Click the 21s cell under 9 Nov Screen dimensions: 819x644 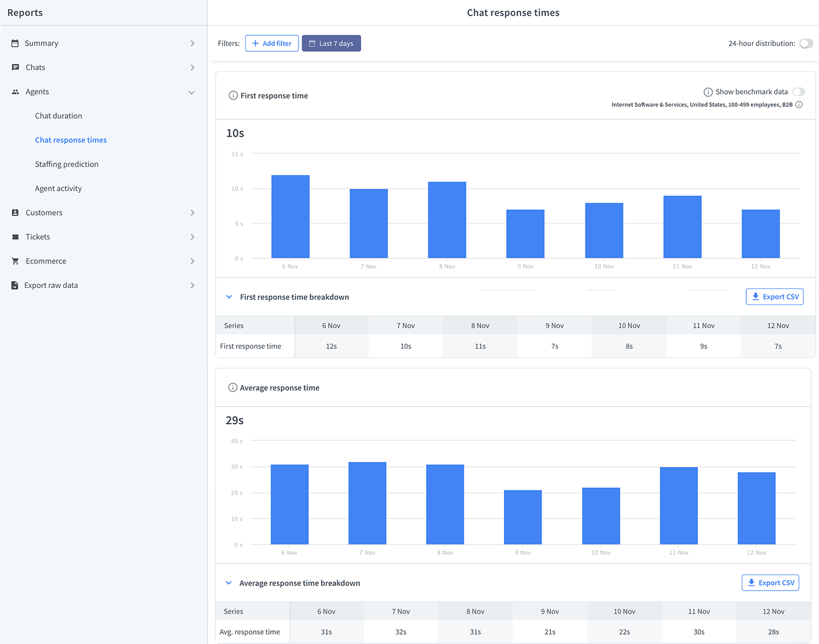pyautogui.click(x=550, y=632)
